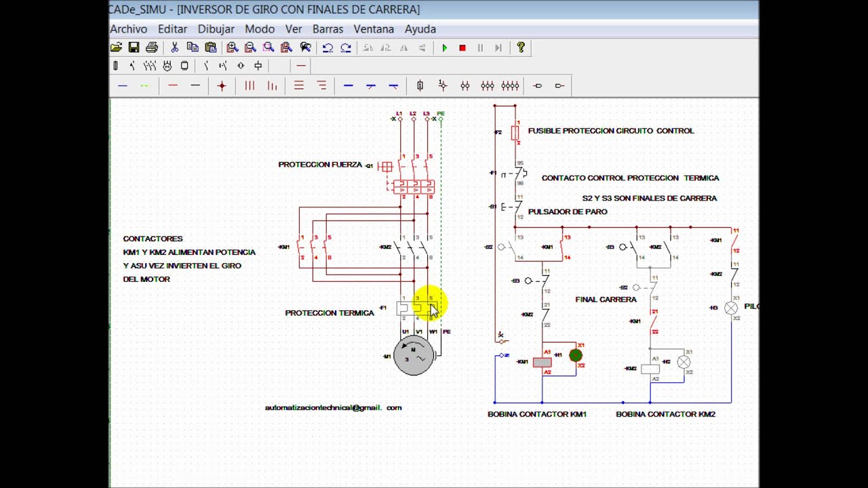Zoom in with the plus magnifier icon
Screen dimensions: 868x488
[x=233, y=47]
